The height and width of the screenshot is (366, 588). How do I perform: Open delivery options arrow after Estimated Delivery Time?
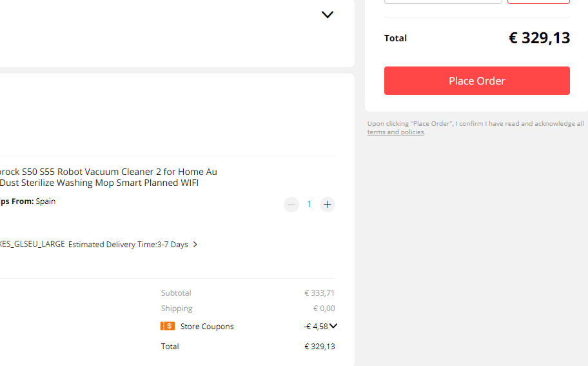[x=195, y=245]
